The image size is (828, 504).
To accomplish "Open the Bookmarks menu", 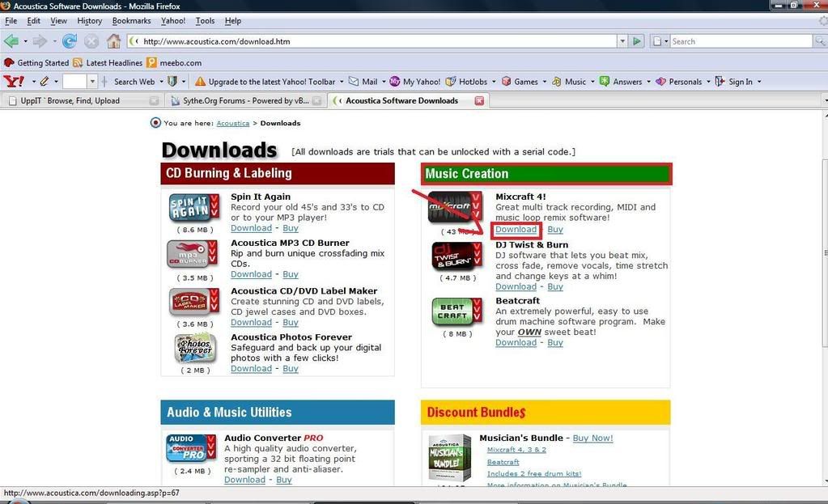I will (x=131, y=20).
